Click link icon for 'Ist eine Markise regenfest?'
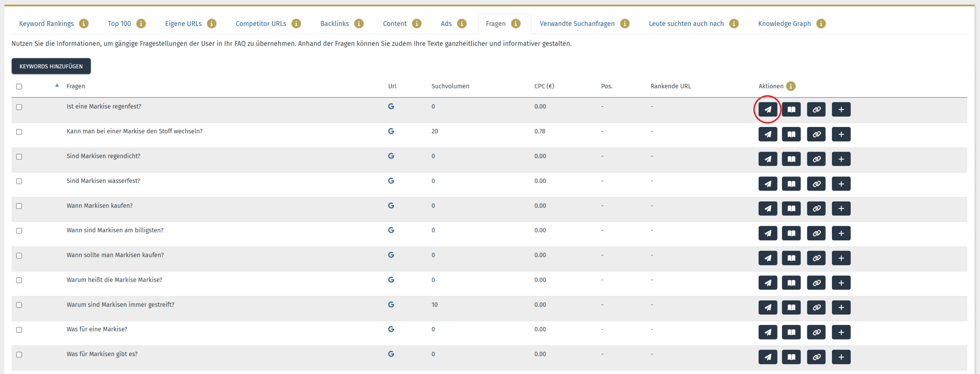Image resolution: width=980 pixels, height=374 pixels. (816, 109)
